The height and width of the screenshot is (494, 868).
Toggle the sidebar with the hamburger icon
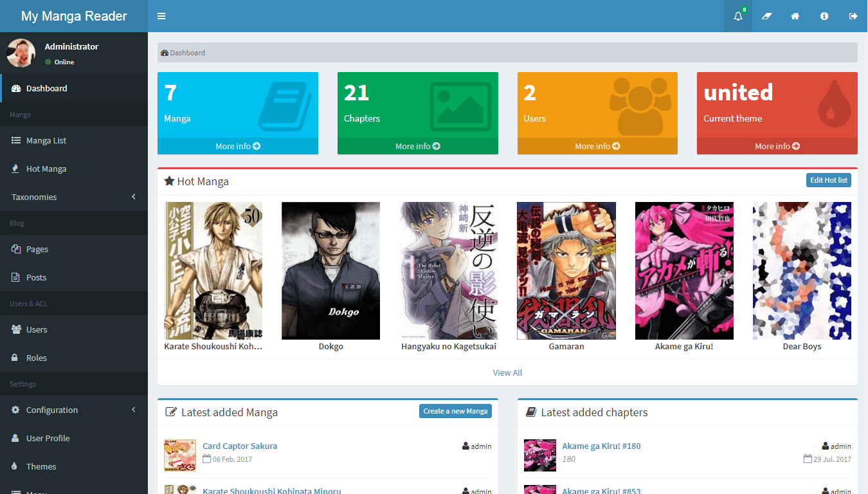click(161, 16)
